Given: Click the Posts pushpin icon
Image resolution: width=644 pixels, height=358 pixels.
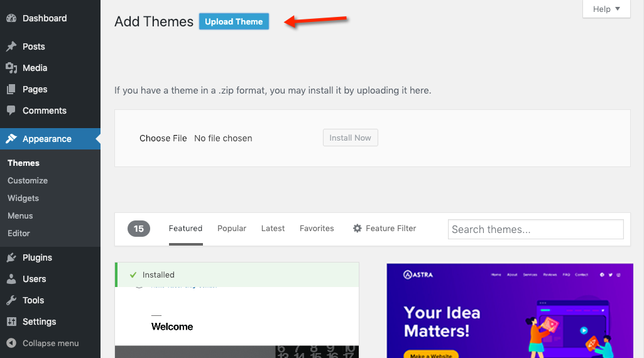Looking at the screenshot, I should (11, 46).
